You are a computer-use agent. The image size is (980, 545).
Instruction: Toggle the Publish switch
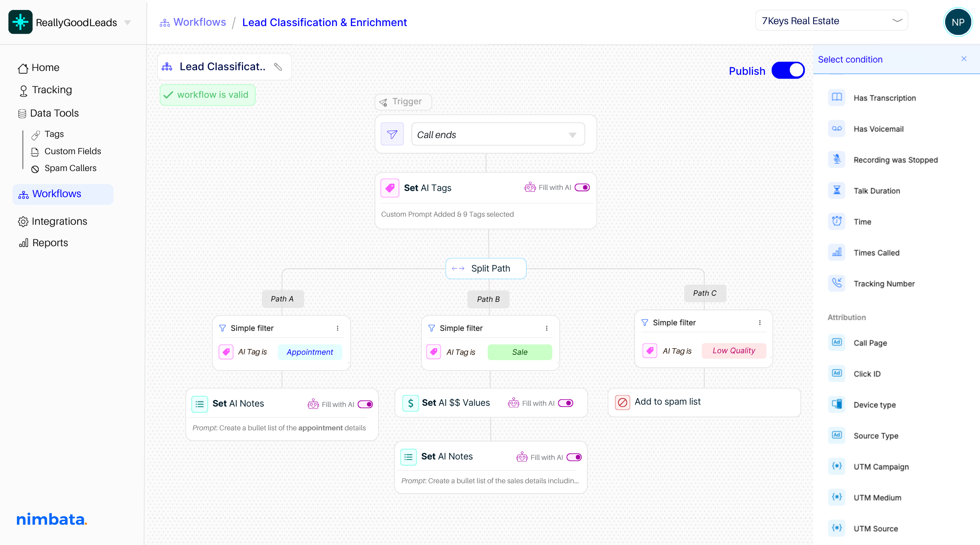[x=788, y=71]
